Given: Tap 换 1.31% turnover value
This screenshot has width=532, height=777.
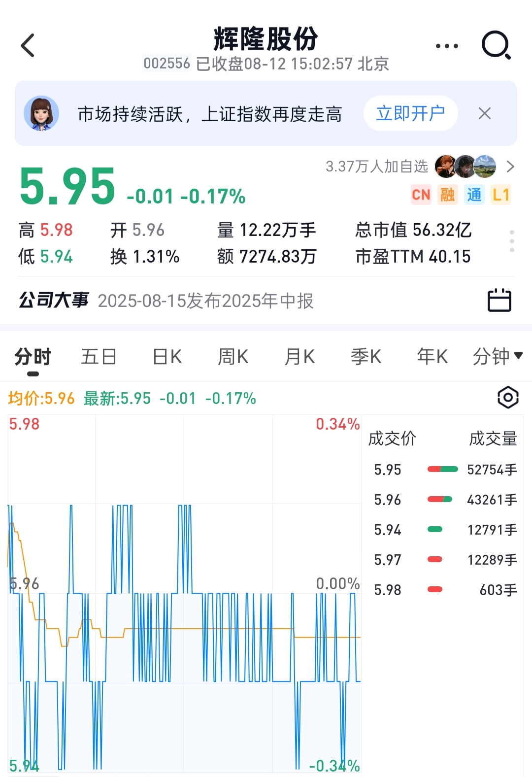Looking at the screenshot, I should 145,256.
